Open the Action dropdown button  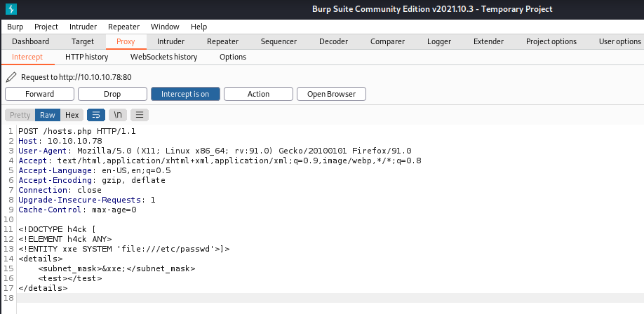coord(258,94)
